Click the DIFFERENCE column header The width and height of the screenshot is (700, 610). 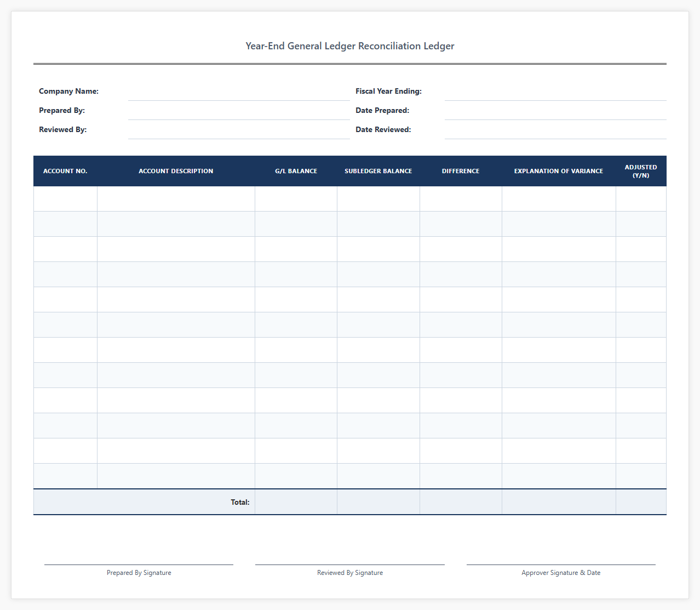point(461,171)
